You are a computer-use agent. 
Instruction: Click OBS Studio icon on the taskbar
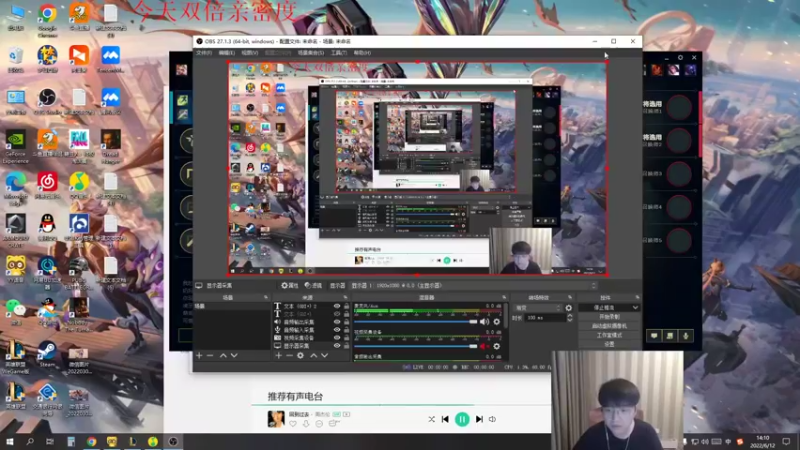pos(173,442)
